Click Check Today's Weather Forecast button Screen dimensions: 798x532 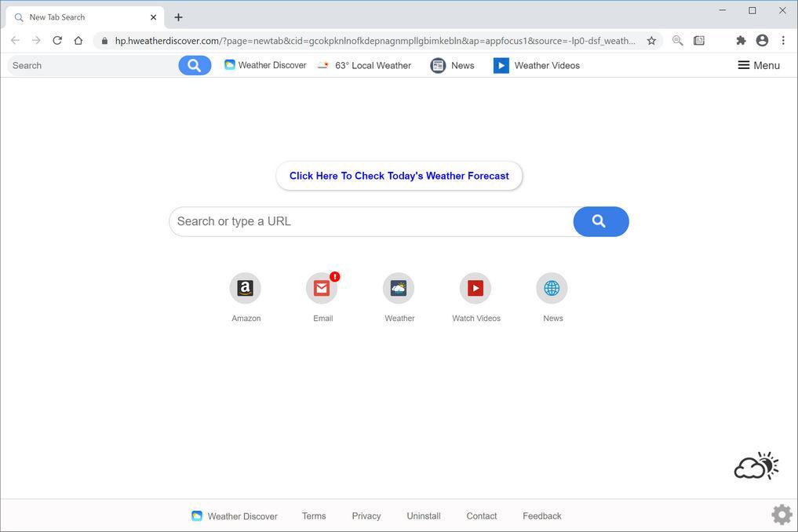pos(399,176)
